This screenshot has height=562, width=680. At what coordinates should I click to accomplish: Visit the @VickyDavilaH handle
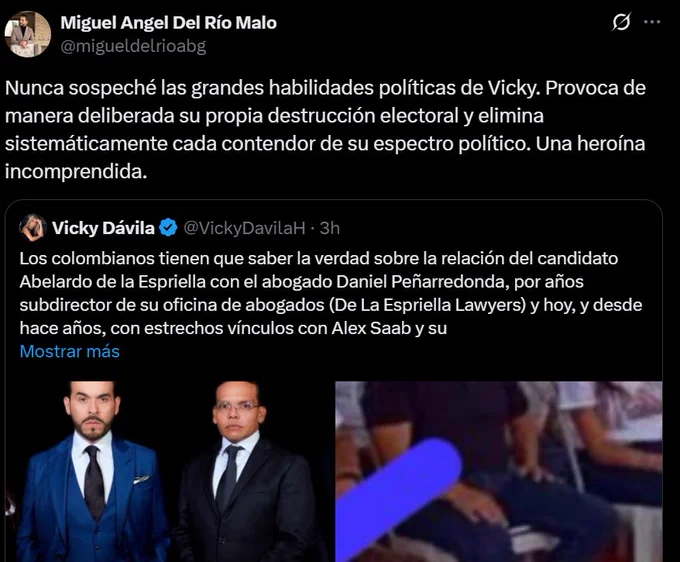pyautogui.click(x=244, y=228)
